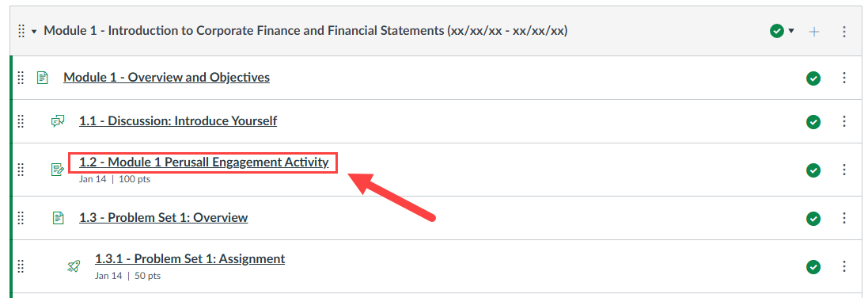Toggle the publish status of Problem Set 1 Overview

(x=813, y=219)
